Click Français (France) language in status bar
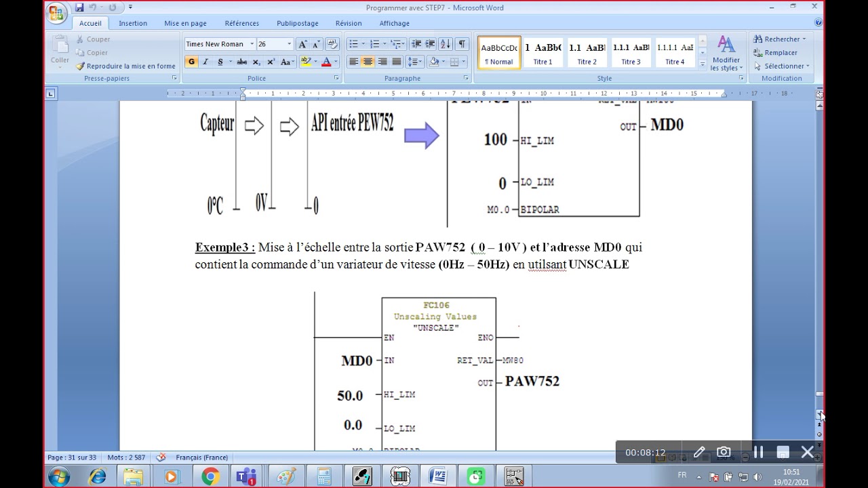868x488 pixels. pos(202,457)
